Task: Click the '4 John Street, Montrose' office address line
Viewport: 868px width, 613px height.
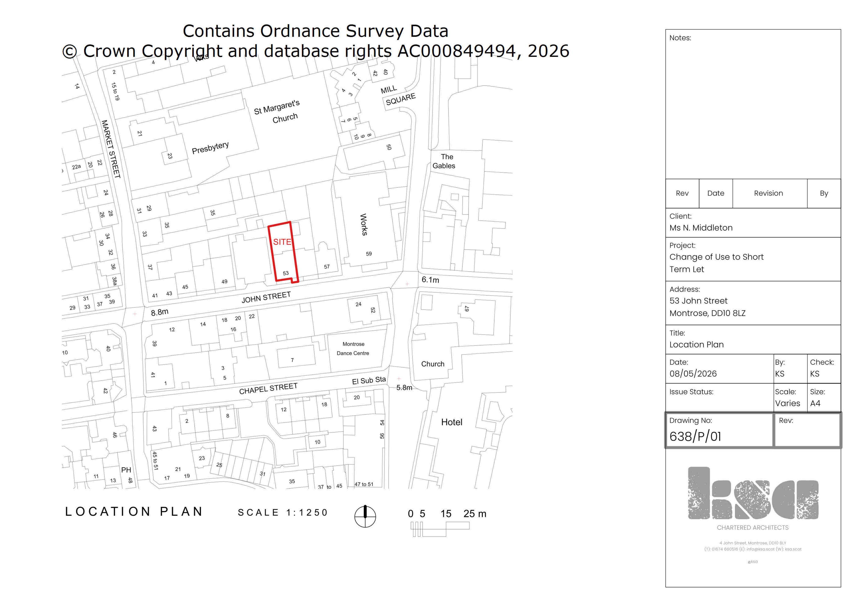Action: coord(753,543)
